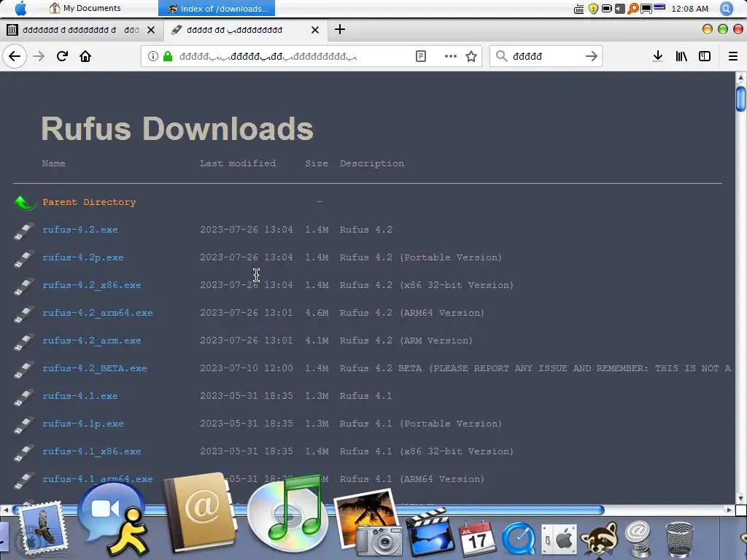747x560 pixels.
Task: Go to the browser home page
Action: click(x=85, y=56)
